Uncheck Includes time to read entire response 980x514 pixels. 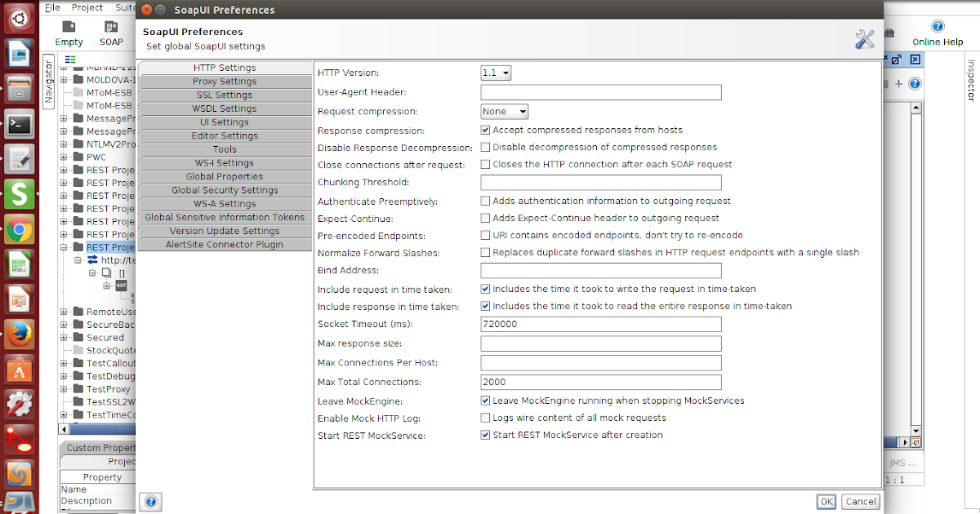(x=485, y=307)
